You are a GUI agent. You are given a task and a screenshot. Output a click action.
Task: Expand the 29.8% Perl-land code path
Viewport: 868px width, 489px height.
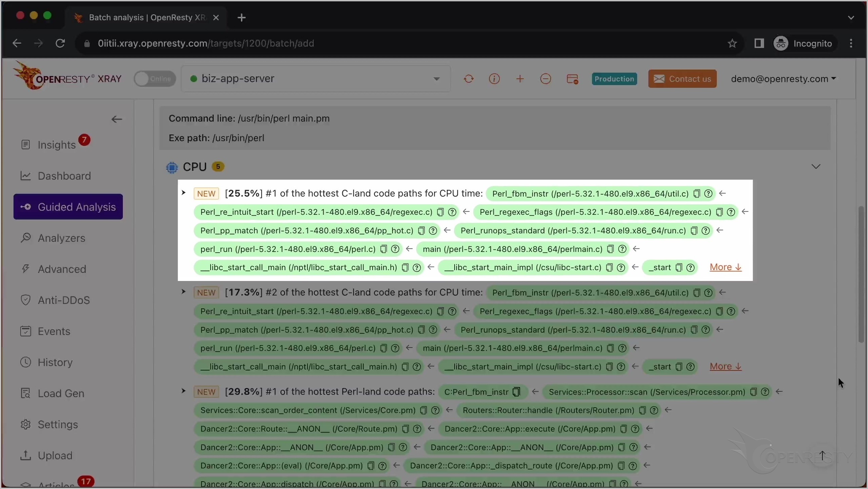point(183,391)
